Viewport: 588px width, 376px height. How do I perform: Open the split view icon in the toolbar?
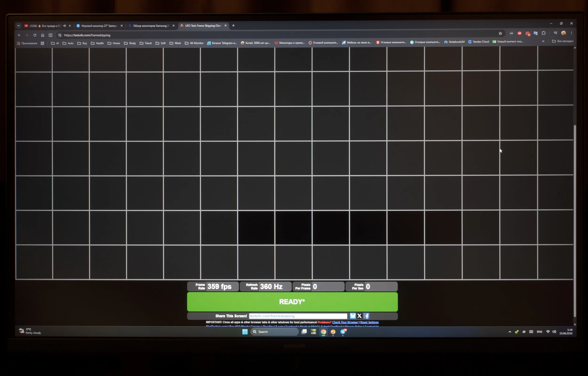click(x=50, y=35)
